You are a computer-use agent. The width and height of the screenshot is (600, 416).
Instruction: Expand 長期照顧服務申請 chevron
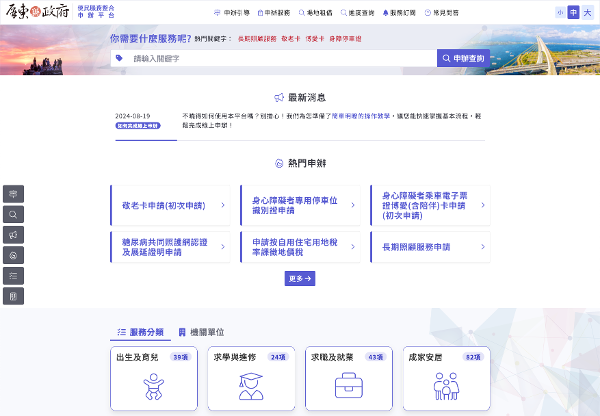[481, 246]
